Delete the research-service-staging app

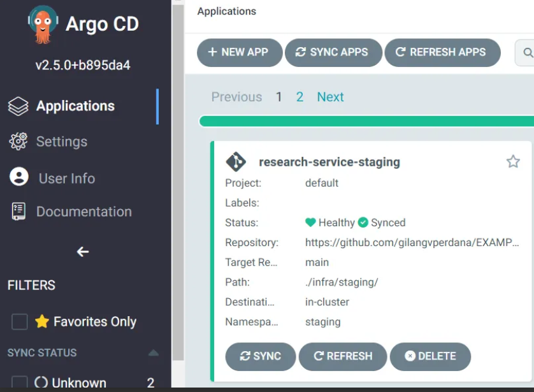[431, 356]
